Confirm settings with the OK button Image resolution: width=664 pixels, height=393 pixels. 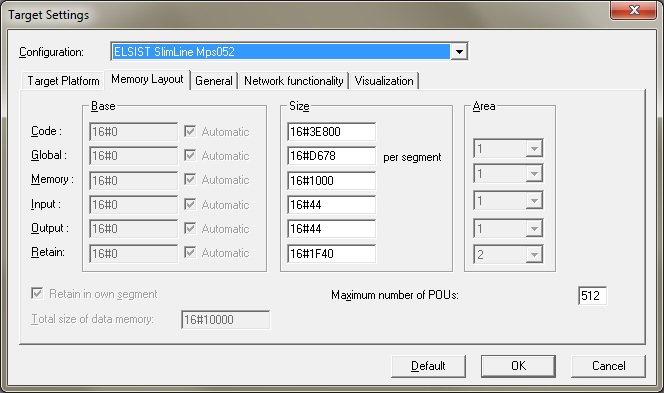[518, 366]
